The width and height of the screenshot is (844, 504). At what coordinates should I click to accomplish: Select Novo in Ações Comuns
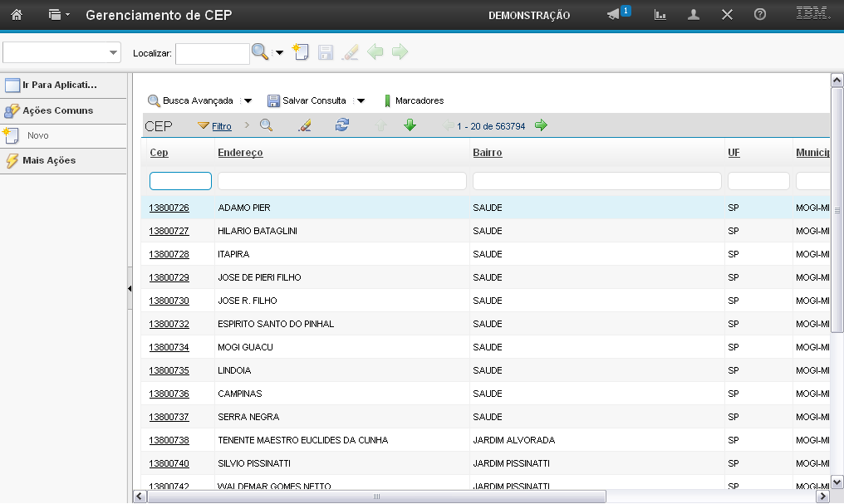(38, 135)
